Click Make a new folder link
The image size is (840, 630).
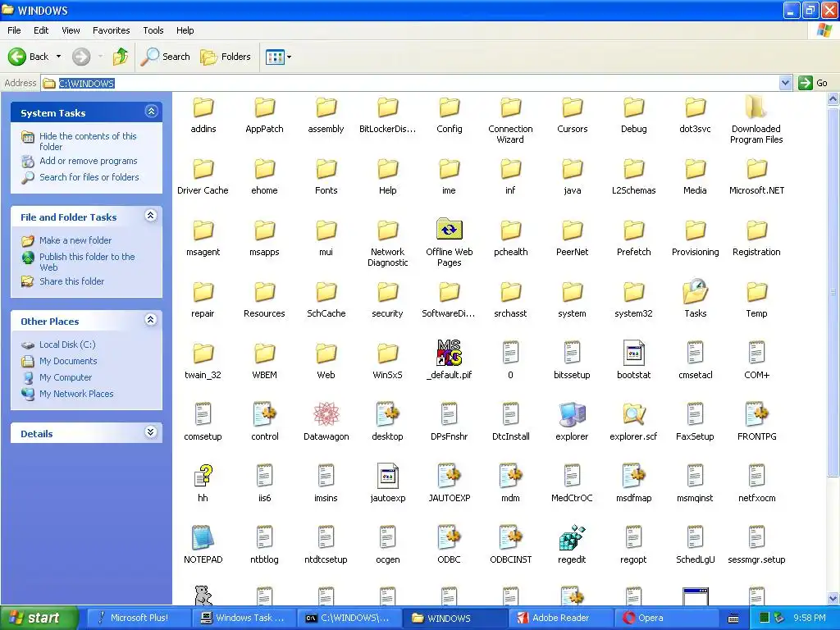[x=75, y=240]
